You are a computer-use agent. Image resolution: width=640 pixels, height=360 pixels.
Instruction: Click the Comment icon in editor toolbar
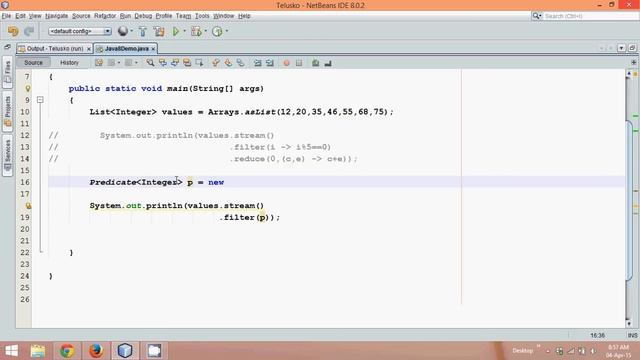(x=316, y=63)
